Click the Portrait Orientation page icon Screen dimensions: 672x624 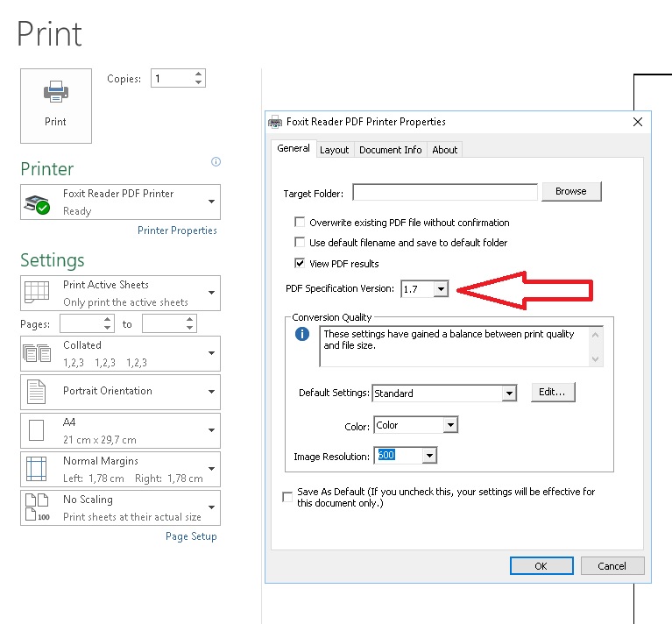(x=36, y=391)
